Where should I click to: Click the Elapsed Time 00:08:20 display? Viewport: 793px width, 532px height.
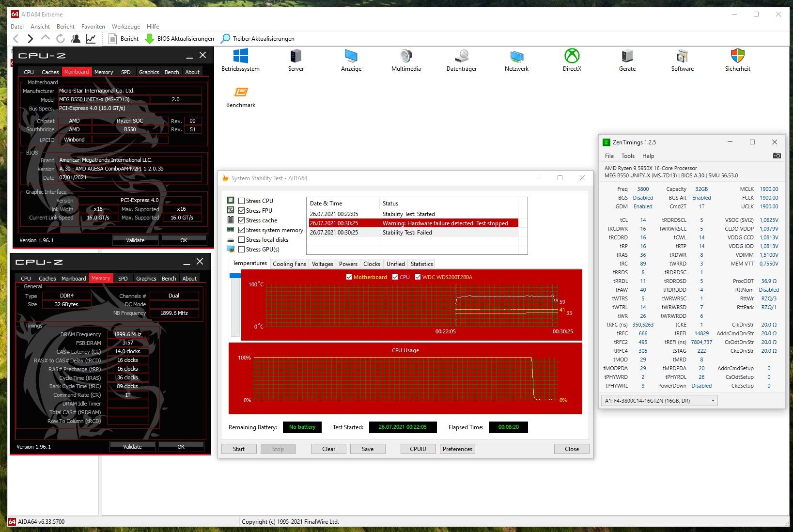point(508,427)
